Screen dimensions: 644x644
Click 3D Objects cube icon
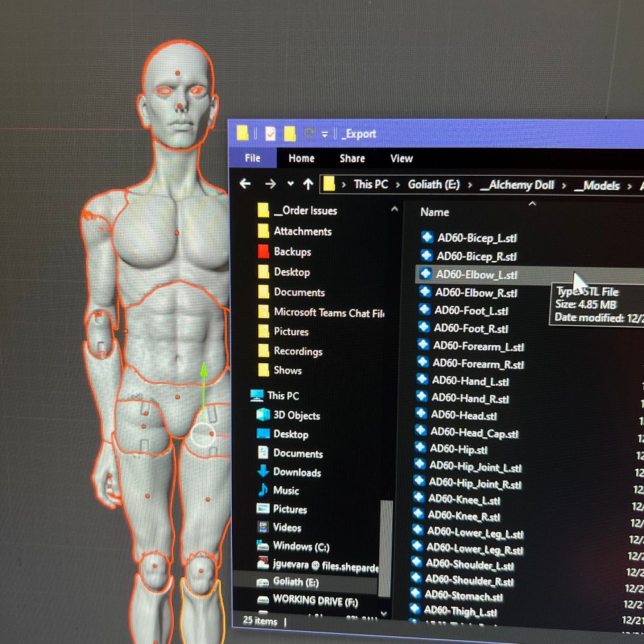tap(263, 414)
